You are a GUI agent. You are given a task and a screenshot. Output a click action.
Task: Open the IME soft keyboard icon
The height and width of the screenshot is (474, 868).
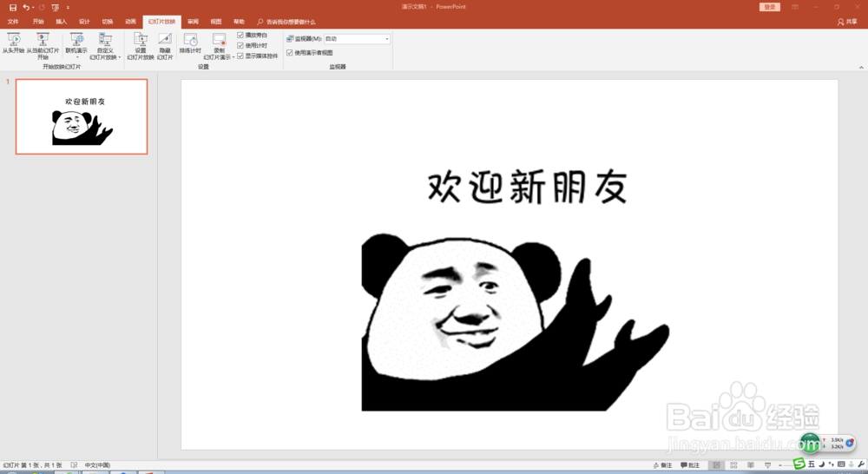[x=841, y=464]
